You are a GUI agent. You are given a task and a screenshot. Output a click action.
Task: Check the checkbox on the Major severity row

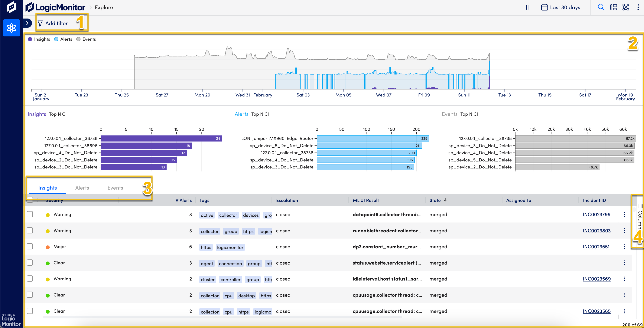[x=30, y=246]
